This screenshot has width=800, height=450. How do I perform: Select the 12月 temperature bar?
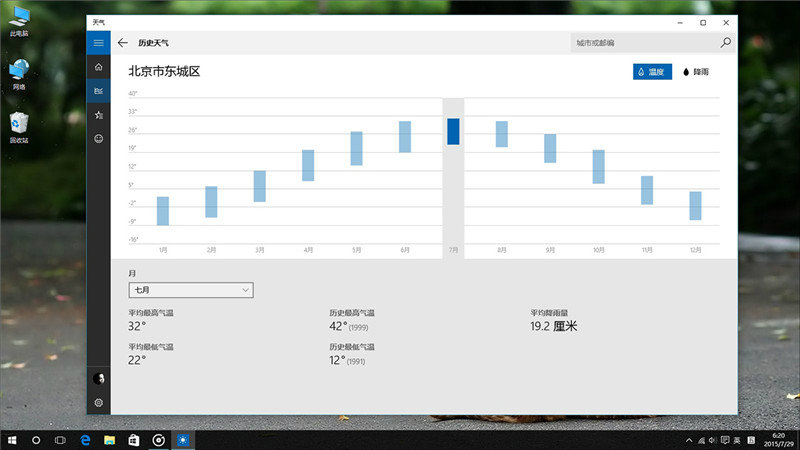(x=695, y=205)
